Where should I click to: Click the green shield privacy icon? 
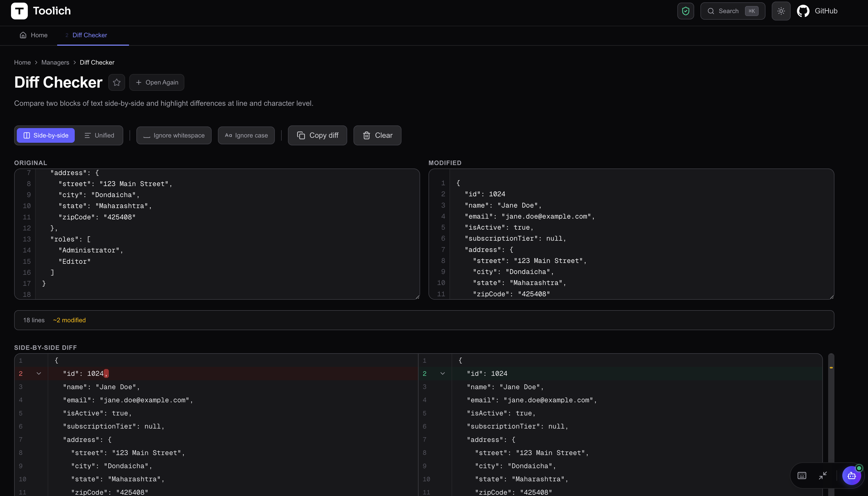(x=685, y=11)
